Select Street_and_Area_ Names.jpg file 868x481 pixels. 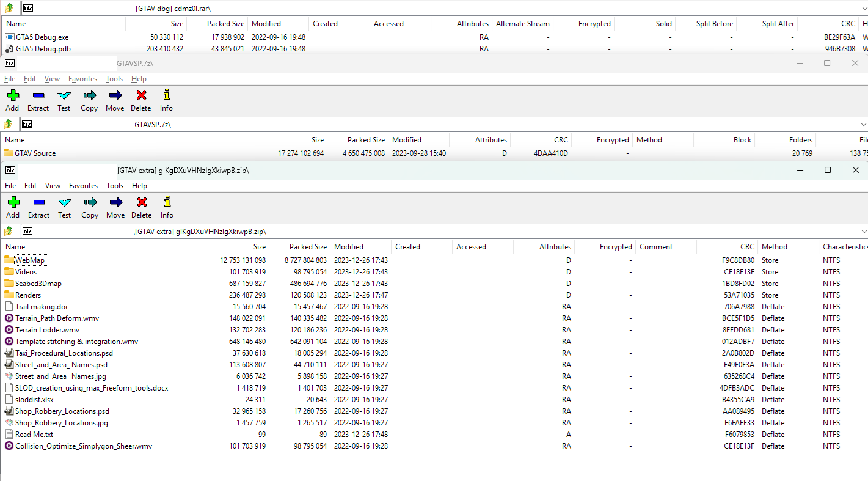(60, 376)
